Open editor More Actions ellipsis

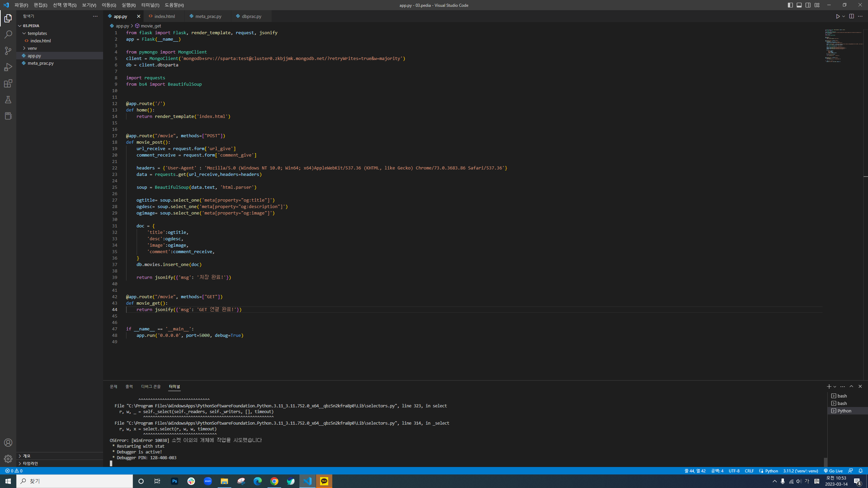pyautogui.click(x=860, y=16)
